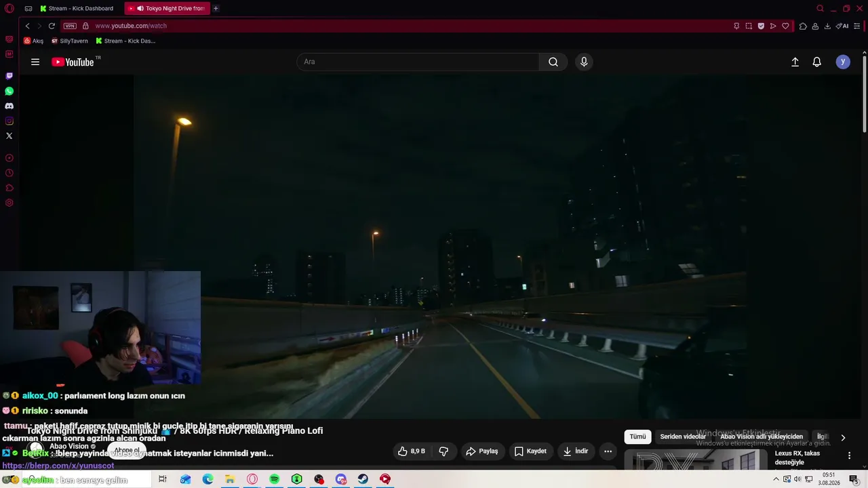Screen dimensions: 868x488
Task: Like the video with 8,9 B likes
Action: coord(412,451)
